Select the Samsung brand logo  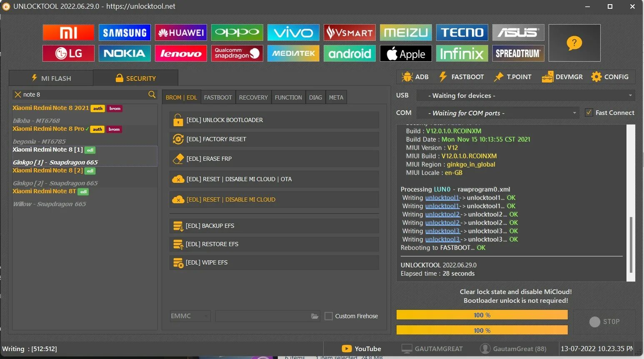coord(125,32)
